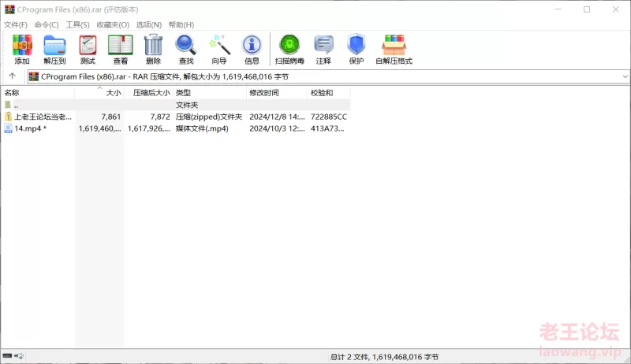This screenshot has width=631, height=364.
Task: Click the drive icon in status bar
Action: pyautogui.click(x=7, y=355)
